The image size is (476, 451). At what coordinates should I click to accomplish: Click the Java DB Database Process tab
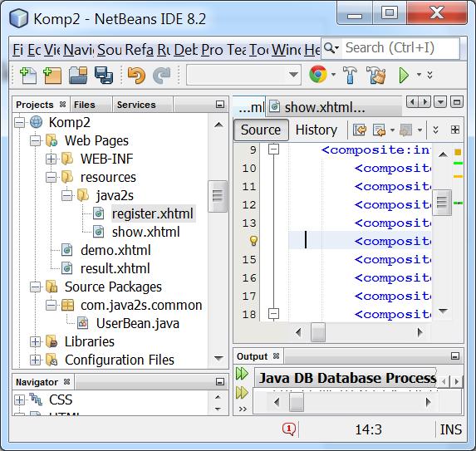pyautogui.click(x=347, y=378)
